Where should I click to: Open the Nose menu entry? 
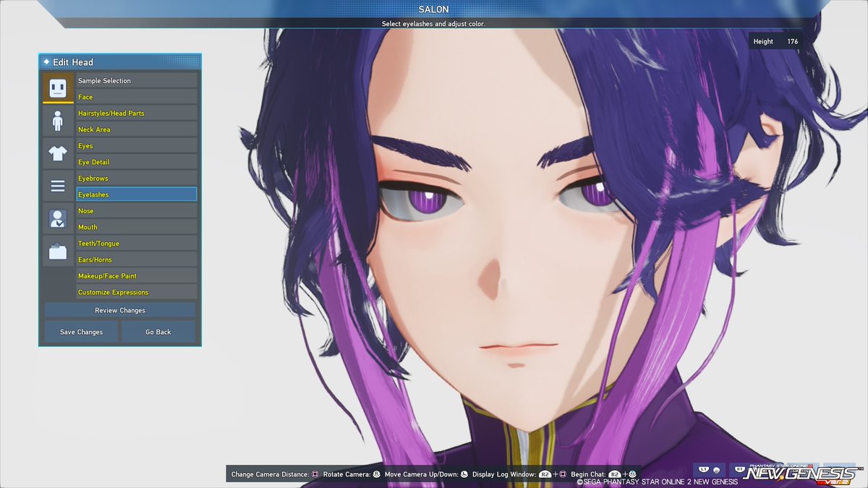tap(137, 211)
